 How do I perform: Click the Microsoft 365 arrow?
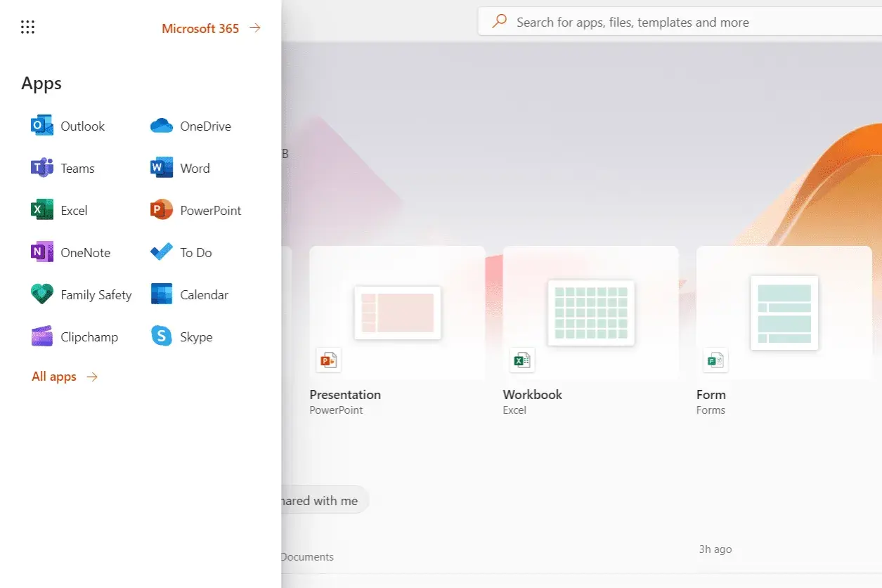point(255,28)
